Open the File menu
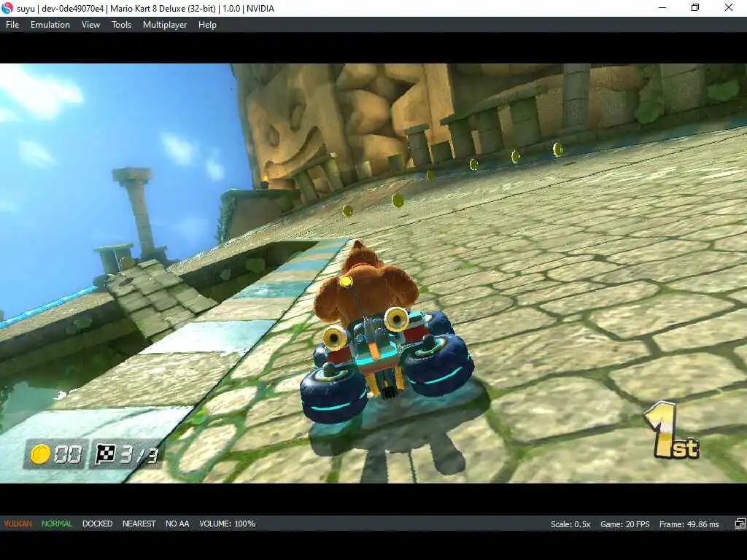 click(x=12, y=25)
